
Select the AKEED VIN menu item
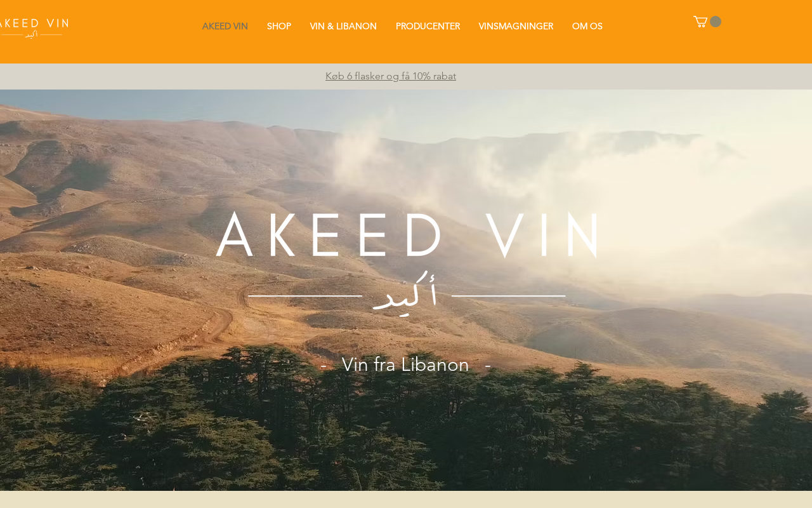[x=225, y=26]
